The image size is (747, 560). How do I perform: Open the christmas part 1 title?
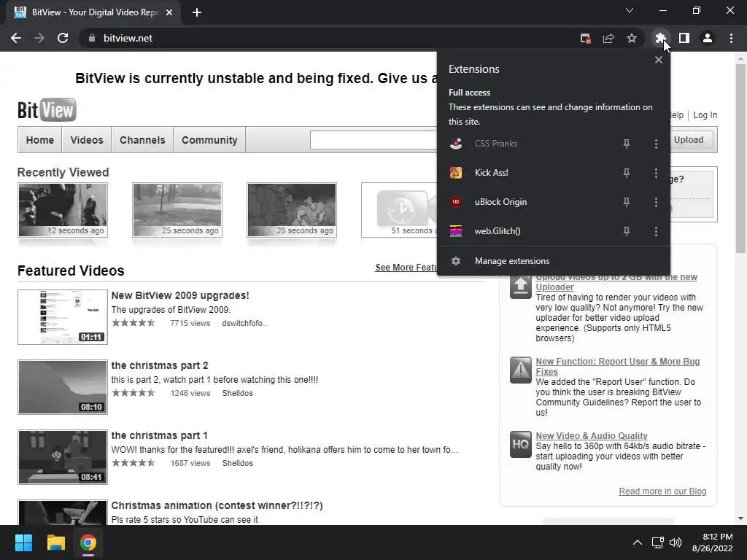pyautogui.click(x=160, y=435)
